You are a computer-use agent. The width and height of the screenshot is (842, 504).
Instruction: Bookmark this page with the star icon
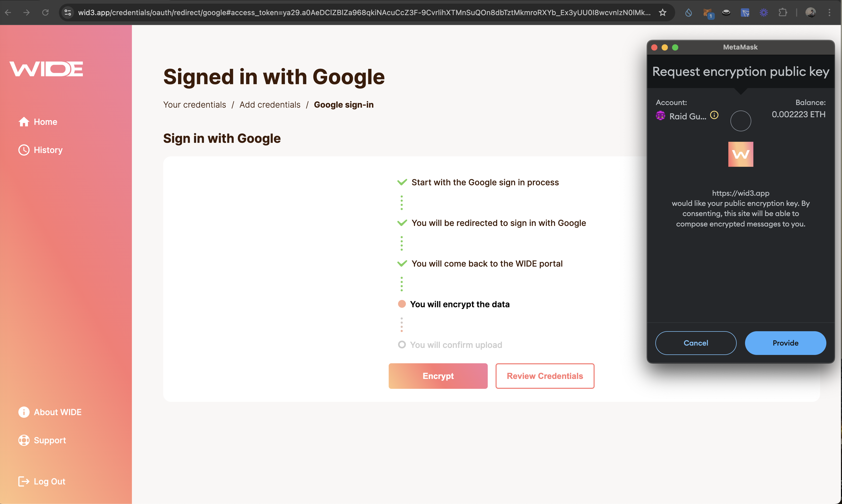coord(662,13)
